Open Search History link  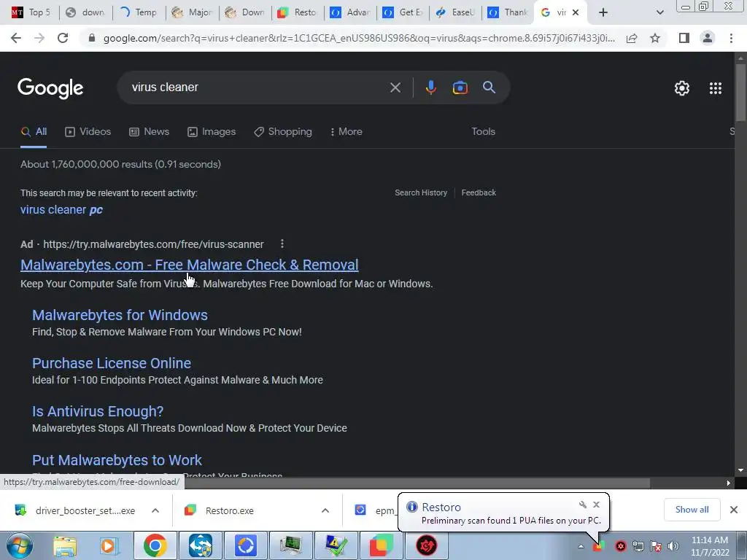coord(421,192)
